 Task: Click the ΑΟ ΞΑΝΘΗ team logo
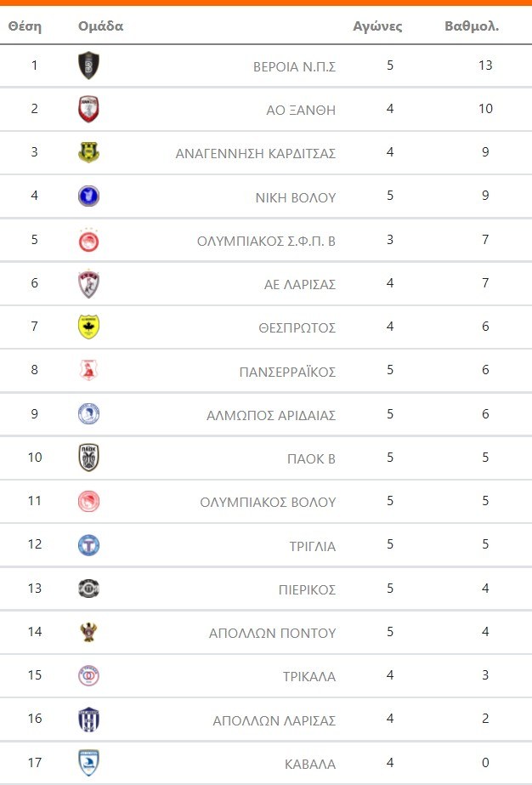(88, 109)
